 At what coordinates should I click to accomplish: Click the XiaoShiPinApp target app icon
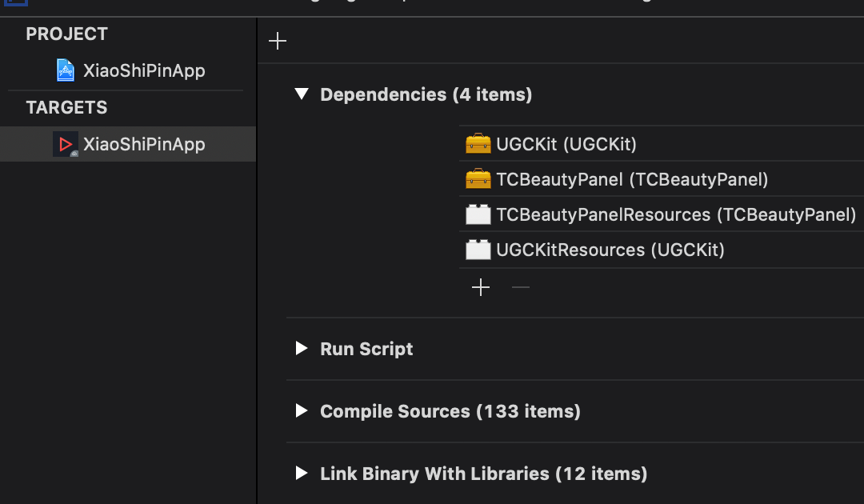click(x=66, y=144)
